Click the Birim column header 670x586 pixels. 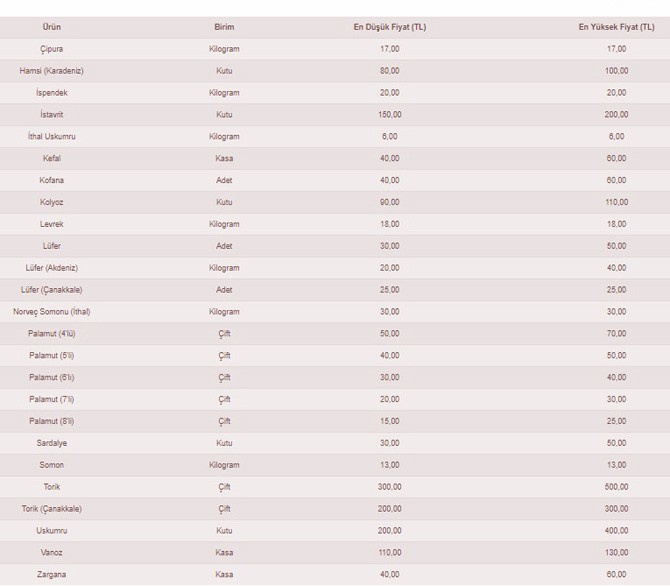click(224, 27)
